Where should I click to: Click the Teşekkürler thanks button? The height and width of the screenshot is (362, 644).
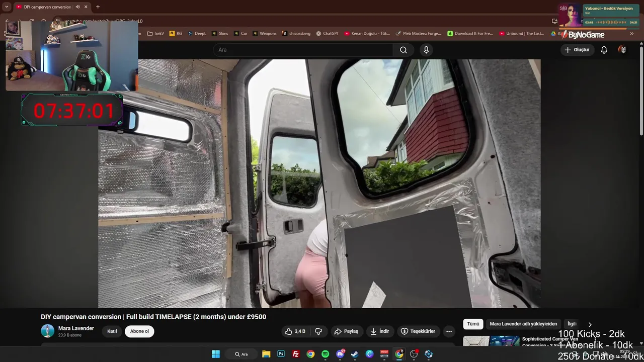pos(418,331)
